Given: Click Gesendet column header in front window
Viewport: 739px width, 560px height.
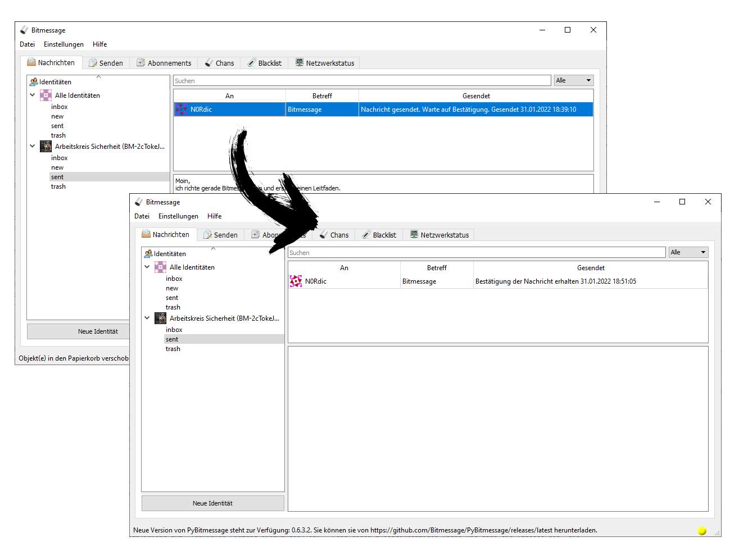Looking at the screenshot, I should pyautogui.click(x=591, y=268).
